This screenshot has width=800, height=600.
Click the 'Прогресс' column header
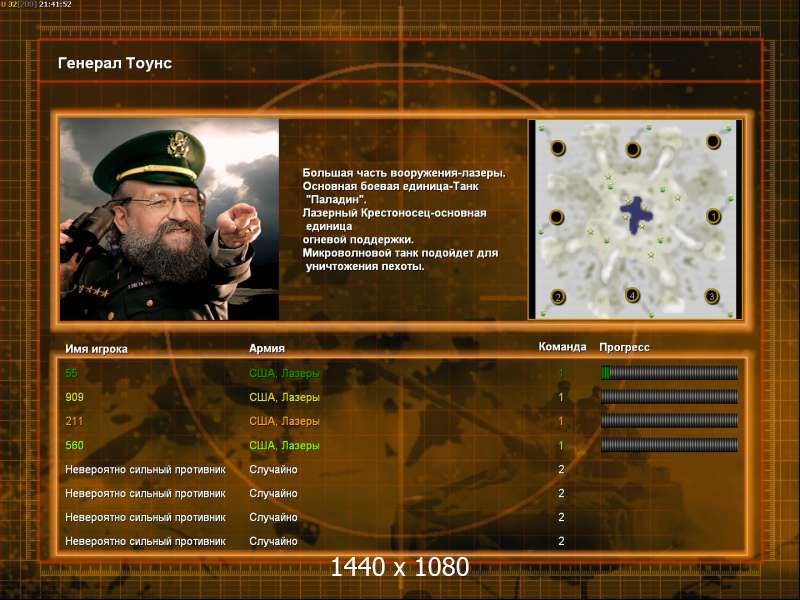[x=624, y=347]
